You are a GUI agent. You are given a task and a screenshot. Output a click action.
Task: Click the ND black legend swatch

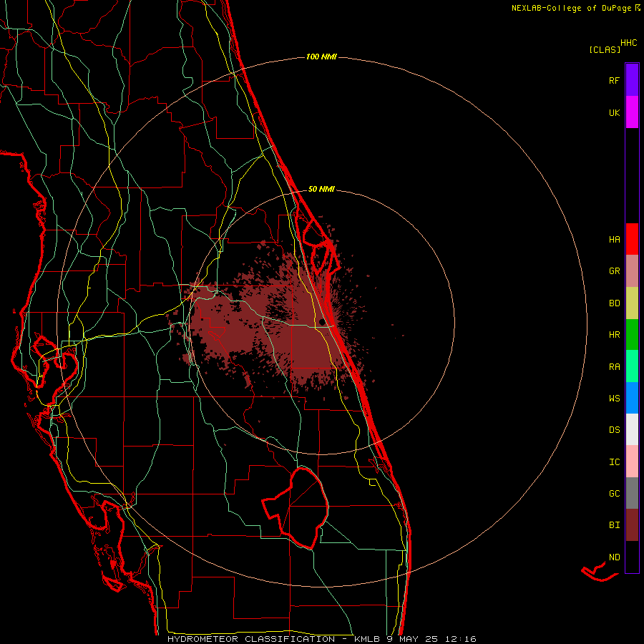point(632,557)
